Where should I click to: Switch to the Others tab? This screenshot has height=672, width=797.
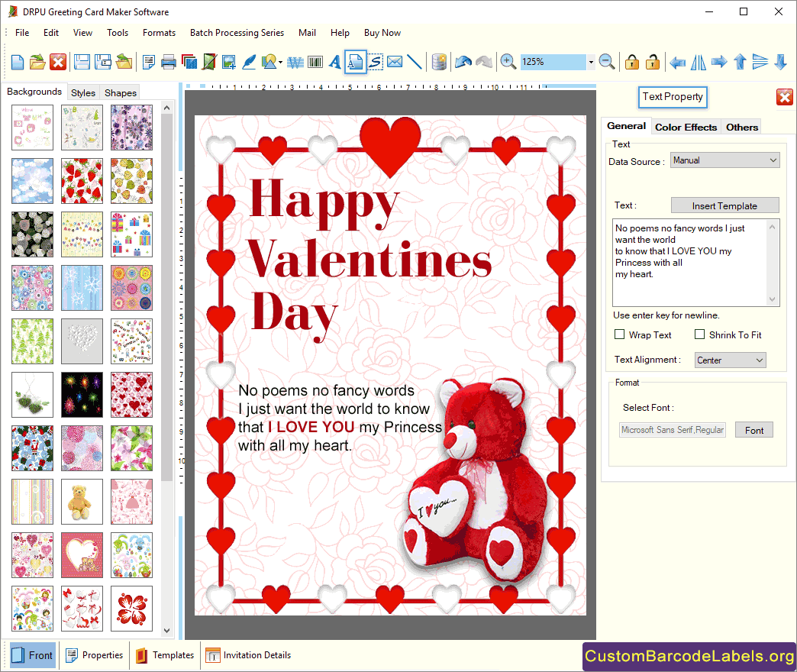741,127
